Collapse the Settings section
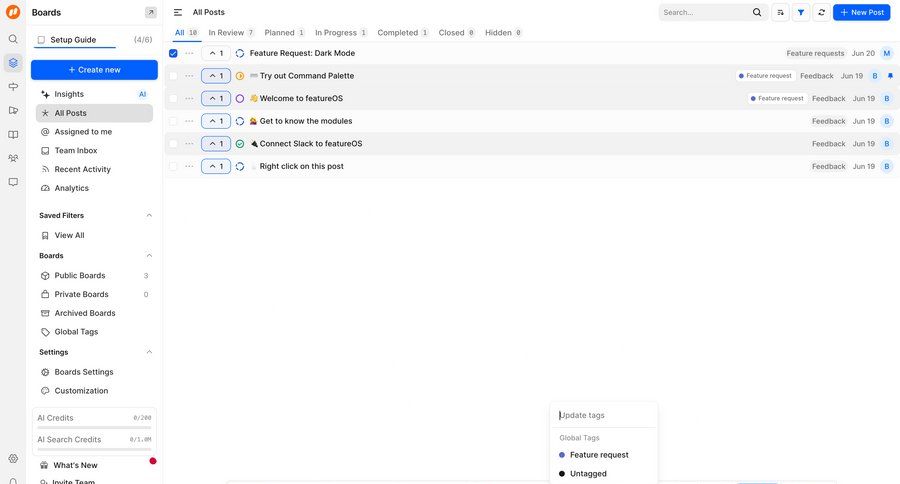Image resolution: width=900 pixels, height=484 pixels. pyautogui.click(x=149, y=352)
